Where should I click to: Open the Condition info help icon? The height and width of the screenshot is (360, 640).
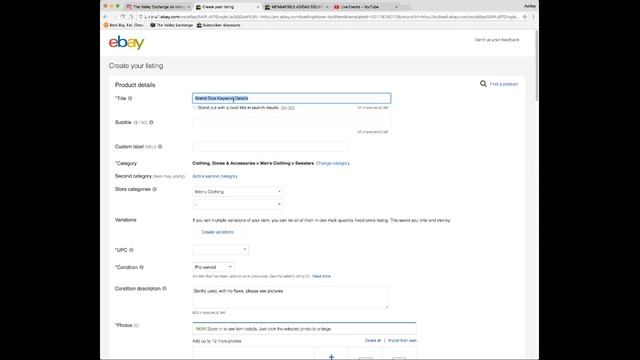tap(142, 267)
